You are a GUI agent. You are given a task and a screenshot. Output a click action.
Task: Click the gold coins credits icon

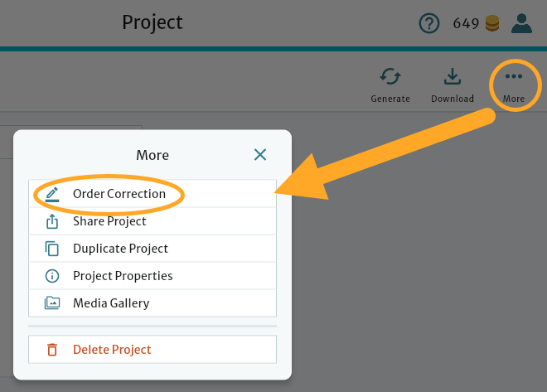click(x=492, y=23)
